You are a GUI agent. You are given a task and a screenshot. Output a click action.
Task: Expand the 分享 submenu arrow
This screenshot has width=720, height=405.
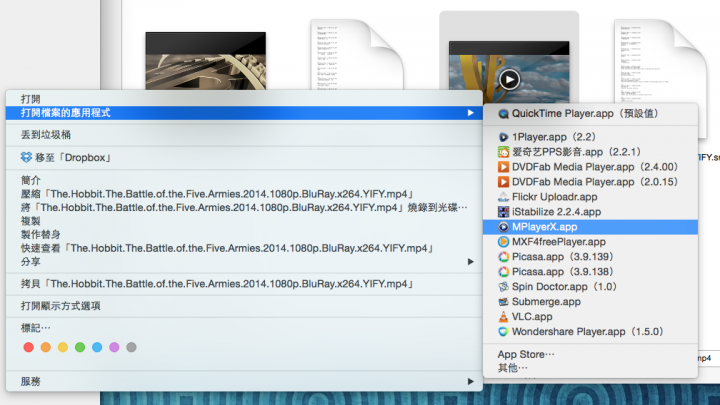[470, 262]
